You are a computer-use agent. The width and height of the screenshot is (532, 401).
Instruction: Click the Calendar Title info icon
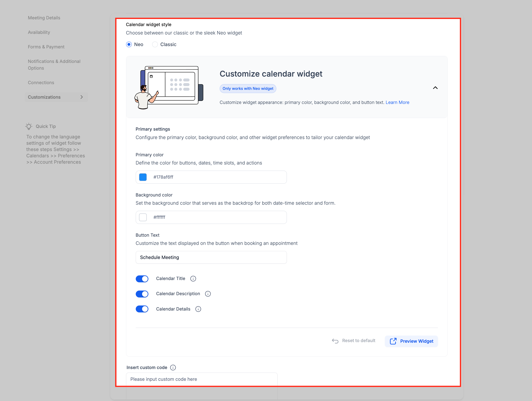tap(193, 279)
